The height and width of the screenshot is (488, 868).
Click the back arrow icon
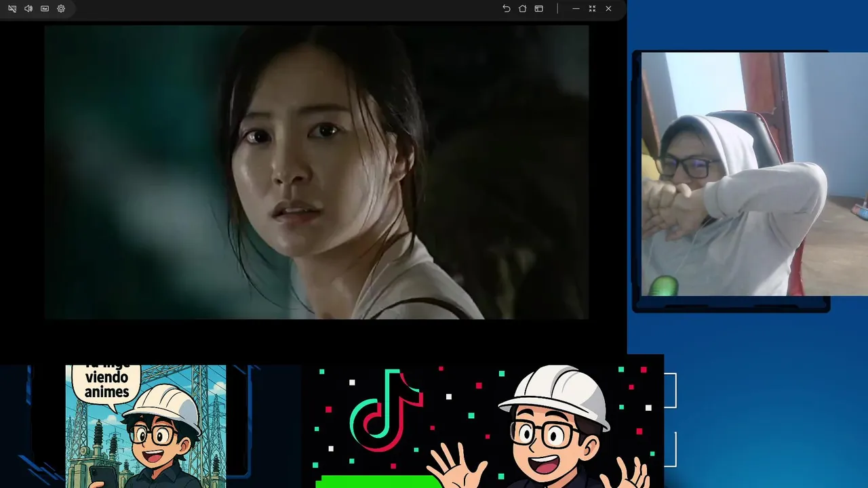pos(506,9)
